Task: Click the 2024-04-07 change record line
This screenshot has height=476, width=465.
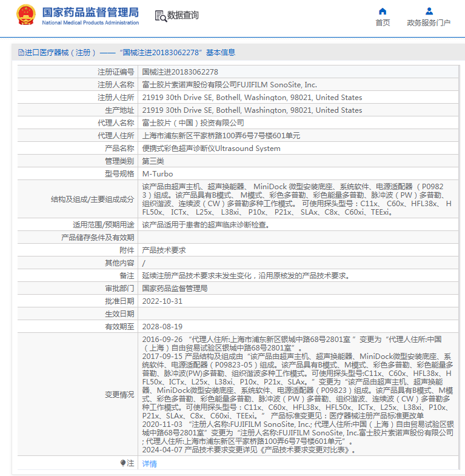Action: pos(249,449)
